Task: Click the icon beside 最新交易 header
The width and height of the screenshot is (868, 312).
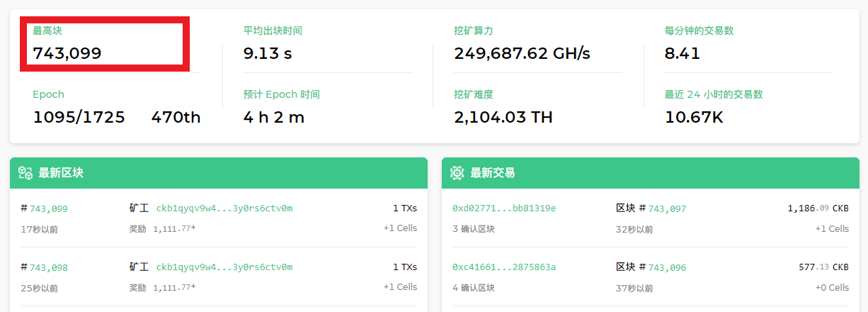Action: [x=457, y=172]
